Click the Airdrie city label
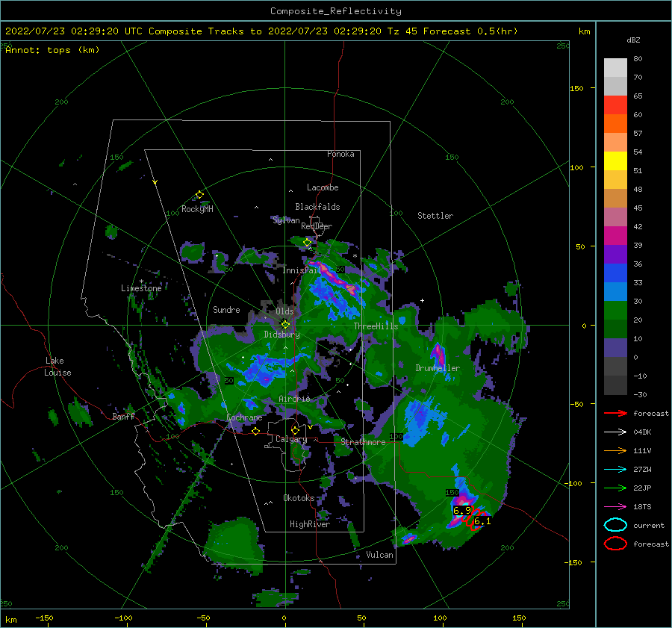This screenshot has width=672, height=628. pyautogui.click(x=294, y=399)
